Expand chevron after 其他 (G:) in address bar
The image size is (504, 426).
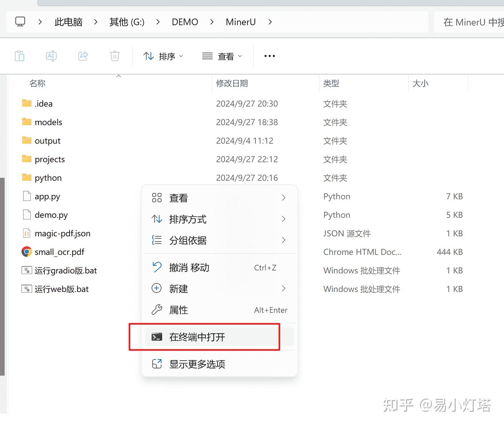pos(158,22)
